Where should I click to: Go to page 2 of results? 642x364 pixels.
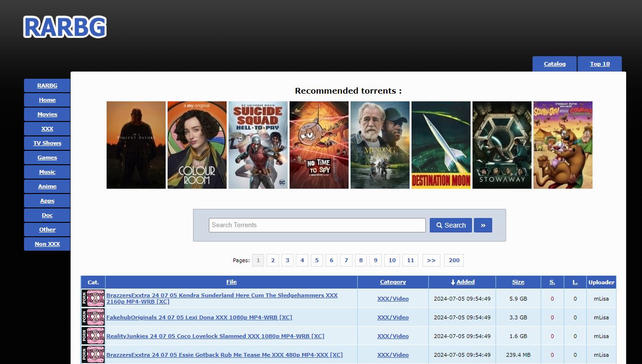coord(272,260)
